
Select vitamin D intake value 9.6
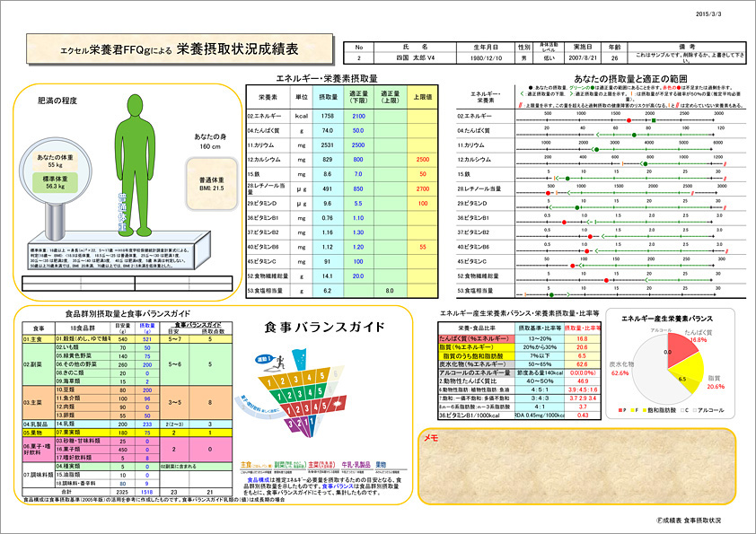[328, 204]
